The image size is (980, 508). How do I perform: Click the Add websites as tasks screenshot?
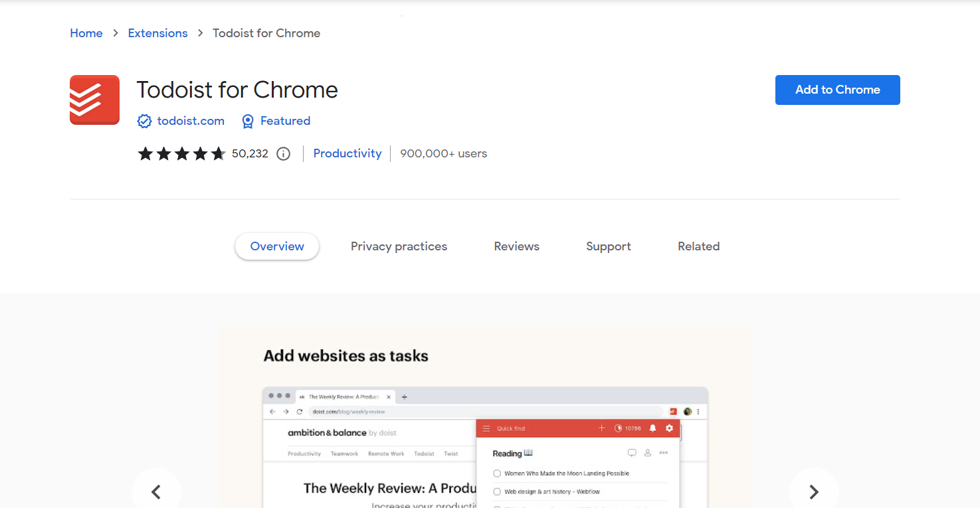coord(484,417)
